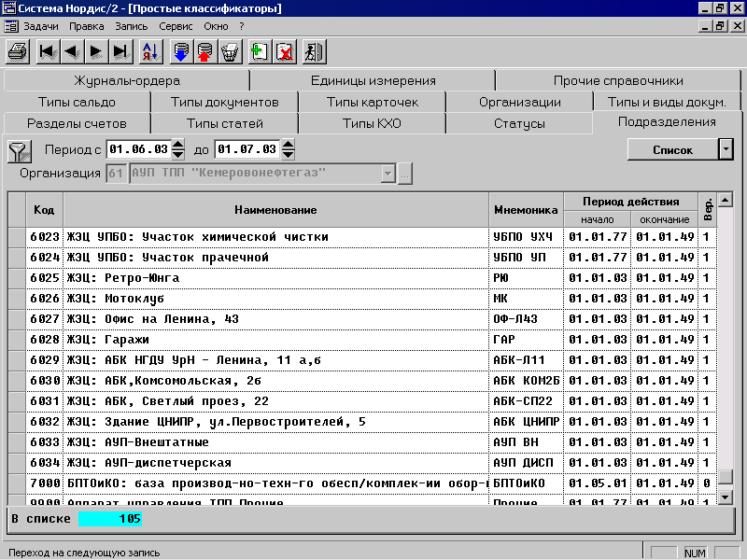
Task: Click the printer icon in the toolbar
Action: (18, 51)
